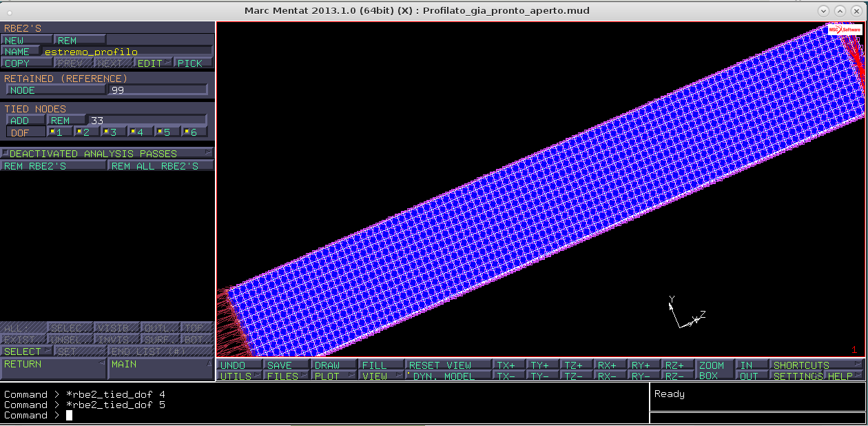Rotate view with RX-

(x=611, y=376)
